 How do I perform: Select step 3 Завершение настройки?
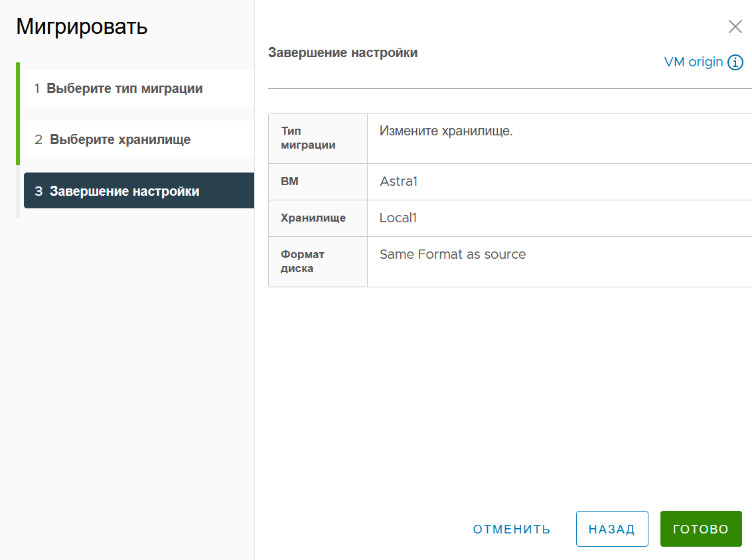[139, 191]
